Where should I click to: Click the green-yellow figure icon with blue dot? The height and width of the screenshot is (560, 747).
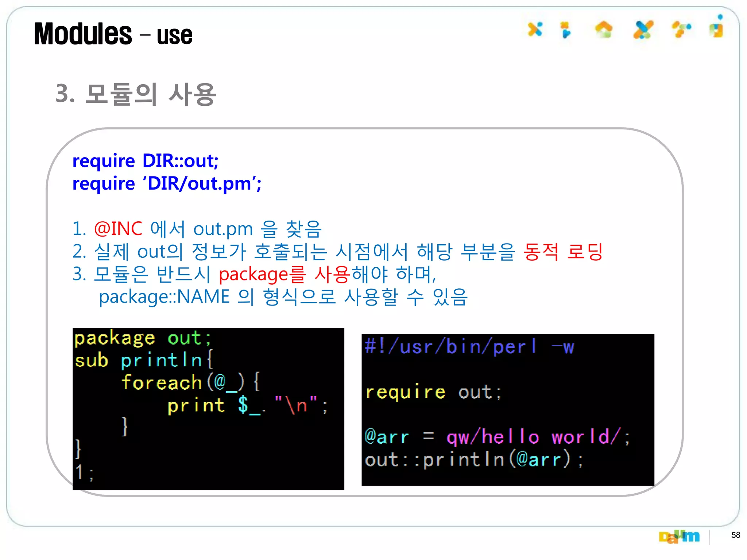[717, 26]
